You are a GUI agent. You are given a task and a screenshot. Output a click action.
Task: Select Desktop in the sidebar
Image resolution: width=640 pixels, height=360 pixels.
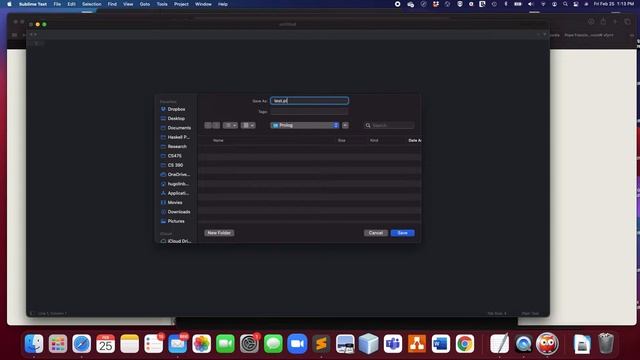point(176,118)
